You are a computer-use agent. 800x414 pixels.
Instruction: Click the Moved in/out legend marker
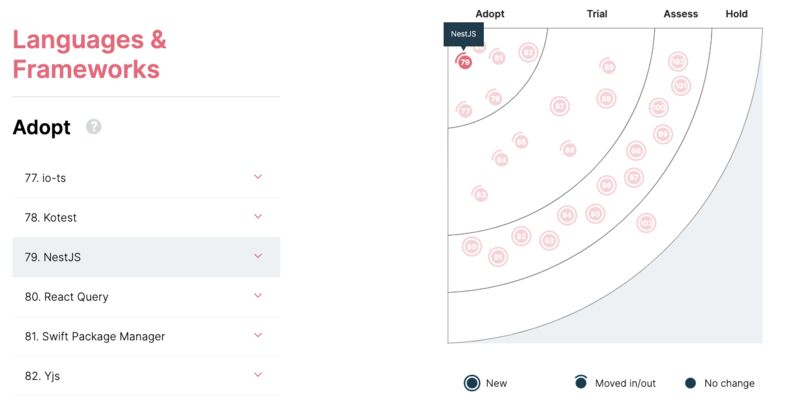581,382
